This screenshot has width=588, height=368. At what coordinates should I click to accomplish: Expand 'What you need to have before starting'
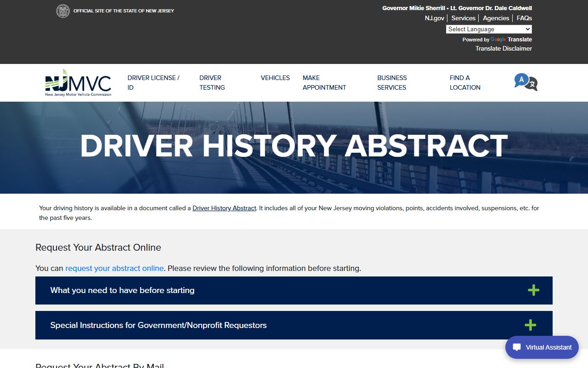pyautogui.click(x=294, y=290)
